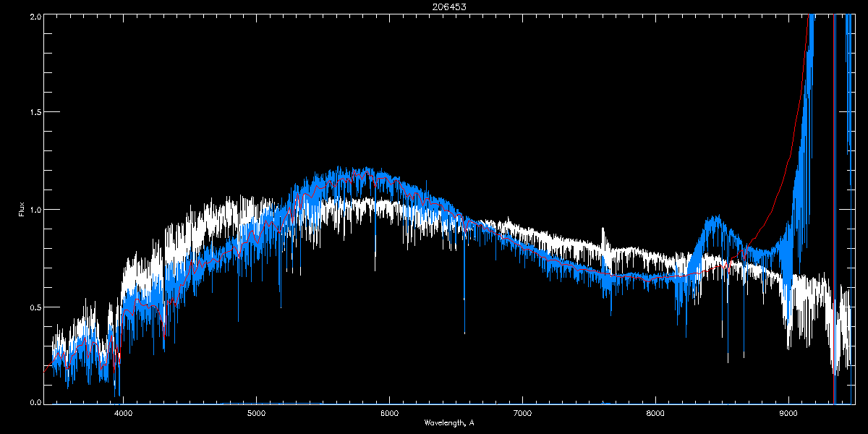Click the red vertical line past 9000
The height and width of the screenshot is (434, 868).
tap(834, 217)
